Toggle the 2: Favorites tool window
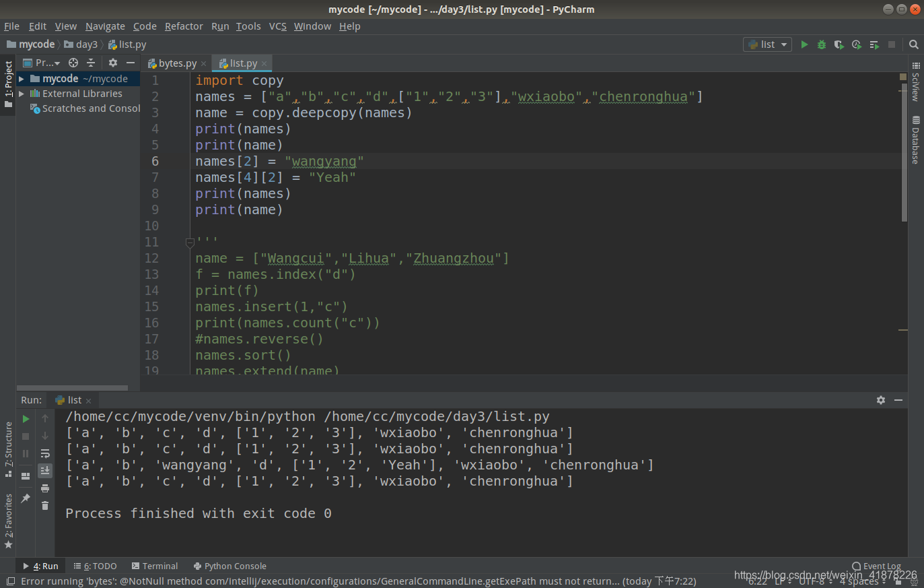 tap(8, 522)
